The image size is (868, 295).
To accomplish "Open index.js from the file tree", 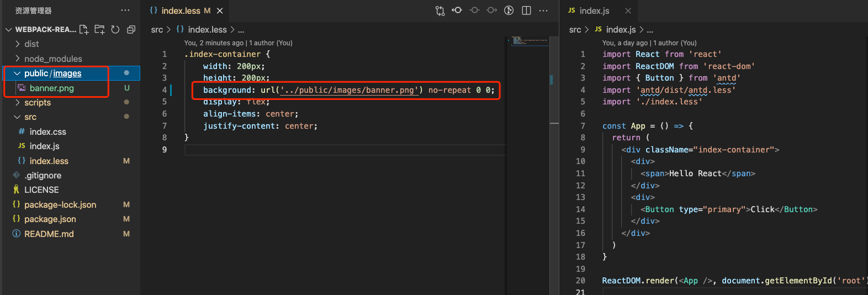I will pos(44,146).
